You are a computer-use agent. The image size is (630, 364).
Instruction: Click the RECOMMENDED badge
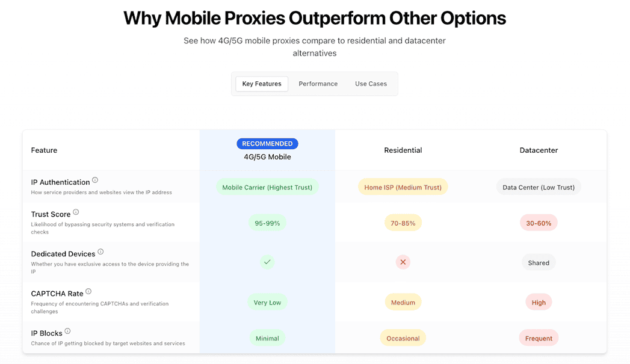point(267,144)
